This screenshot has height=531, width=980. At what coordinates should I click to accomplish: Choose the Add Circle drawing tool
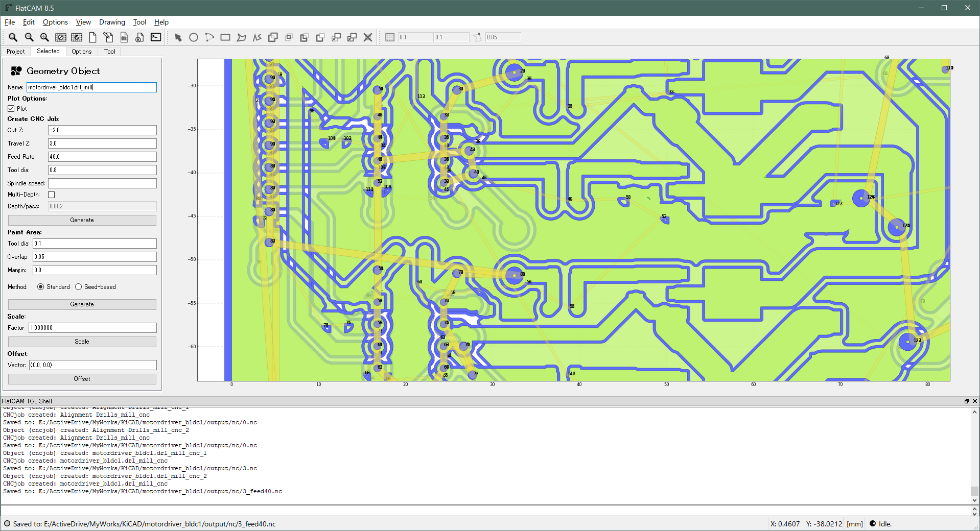(x=194, y=37)
